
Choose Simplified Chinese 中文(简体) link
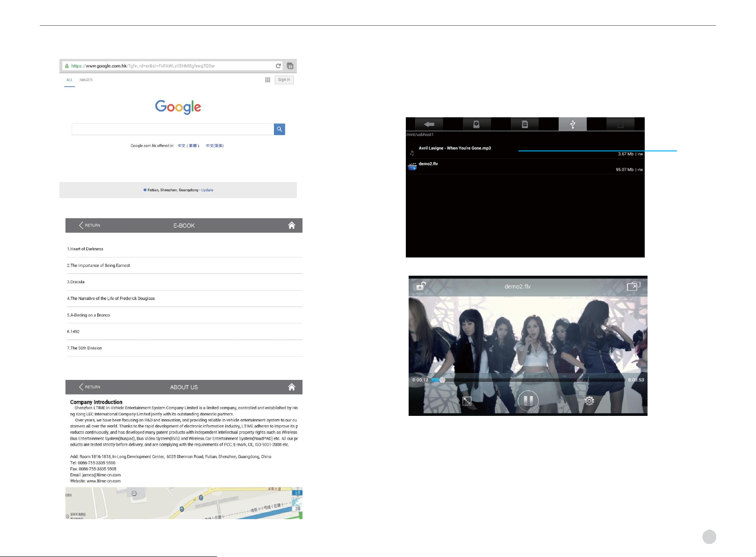[215, 146]
